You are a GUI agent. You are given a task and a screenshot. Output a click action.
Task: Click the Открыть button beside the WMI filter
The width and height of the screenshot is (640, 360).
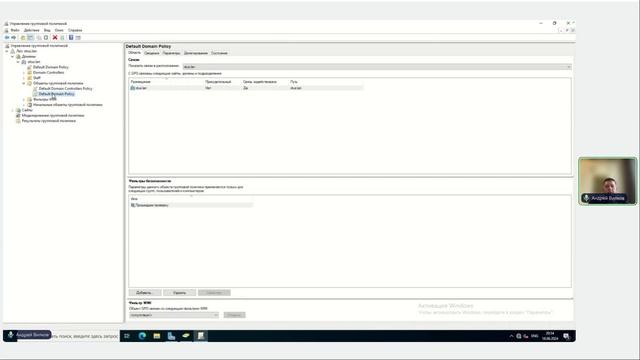click(234, 315)
